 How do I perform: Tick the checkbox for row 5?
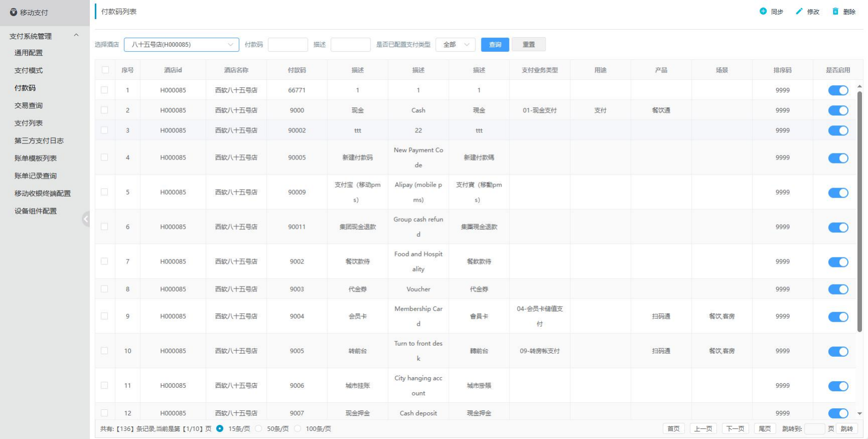[x=104, y=192]
